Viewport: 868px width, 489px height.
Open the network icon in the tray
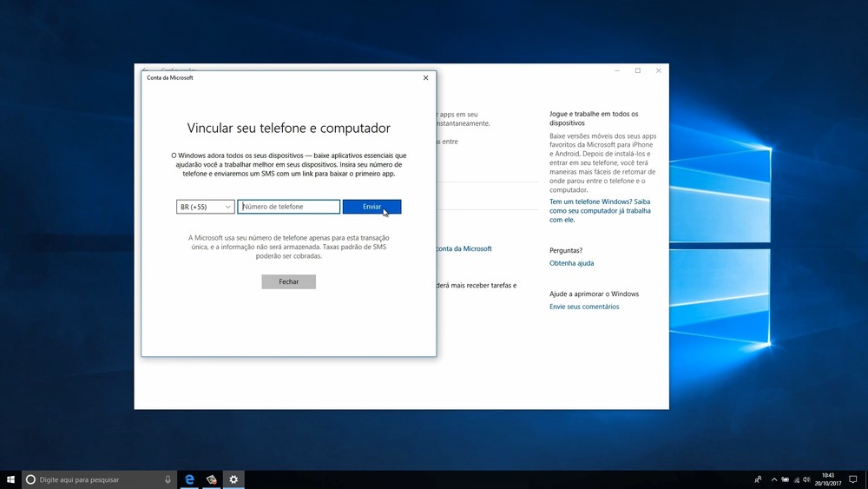pyautogui.click(x=797, y=479)
